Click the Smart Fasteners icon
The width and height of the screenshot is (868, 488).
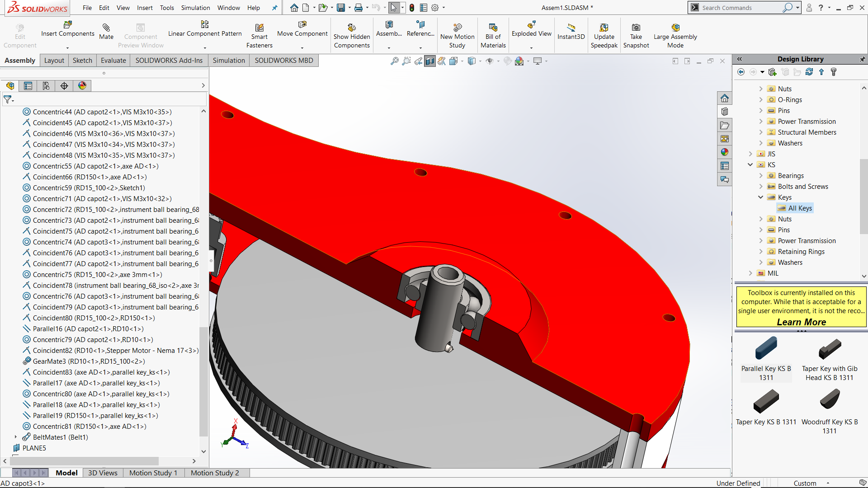click(x=259, y=28)
